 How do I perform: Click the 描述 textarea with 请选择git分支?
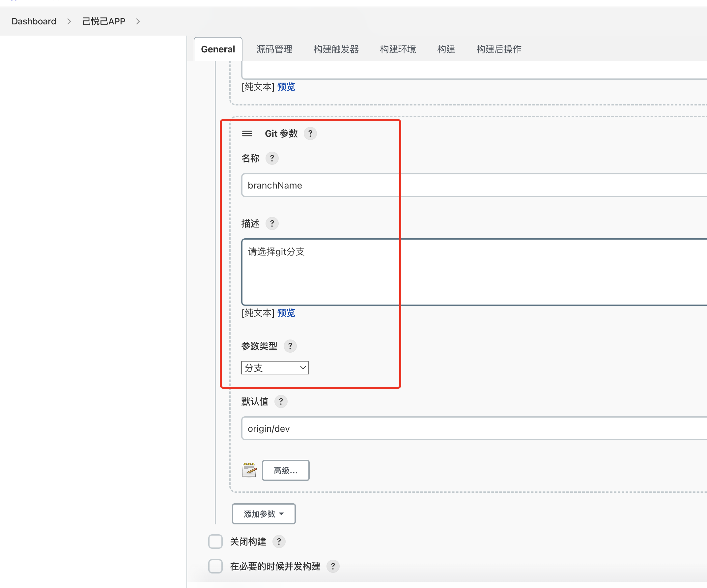(474, 272)
